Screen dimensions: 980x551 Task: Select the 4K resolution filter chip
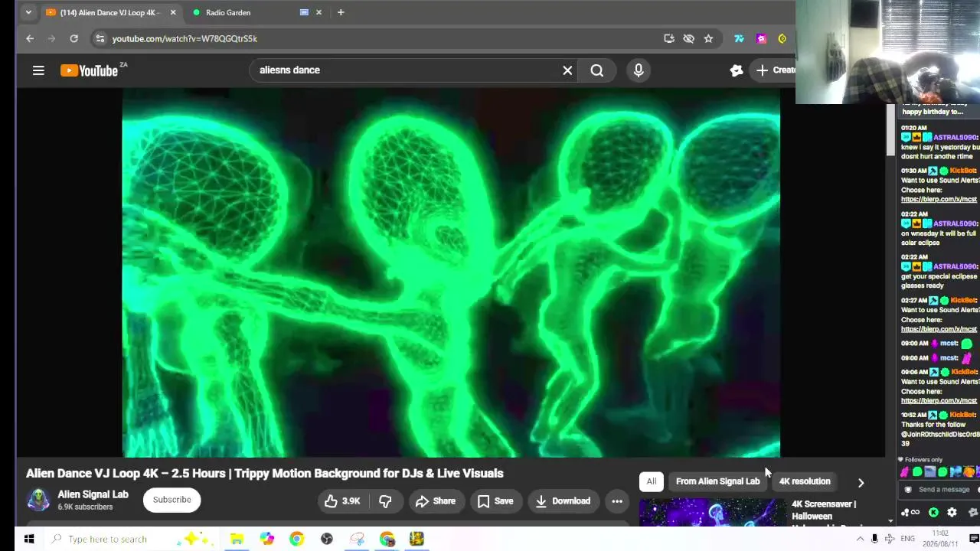(805, 481)
